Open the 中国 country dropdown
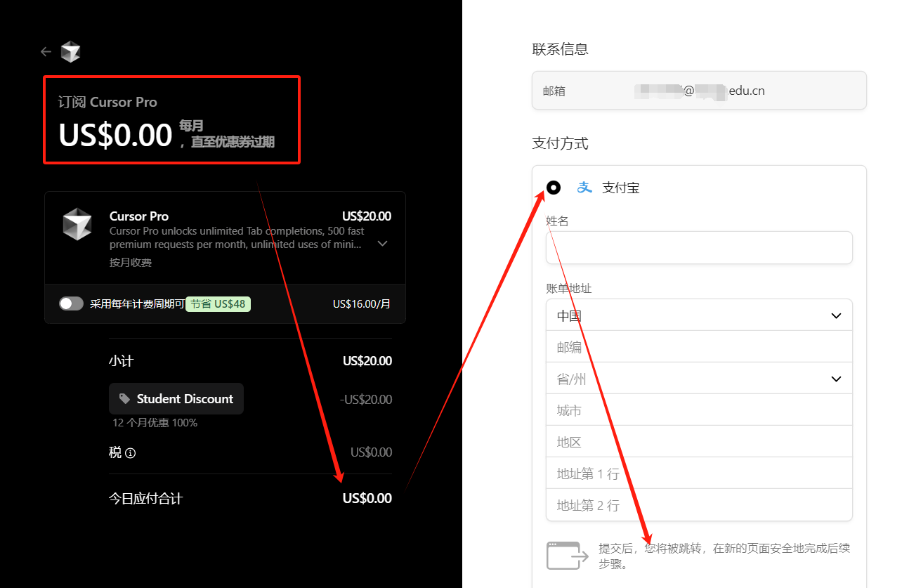902x588 pixels. click(x=699, y=315)
